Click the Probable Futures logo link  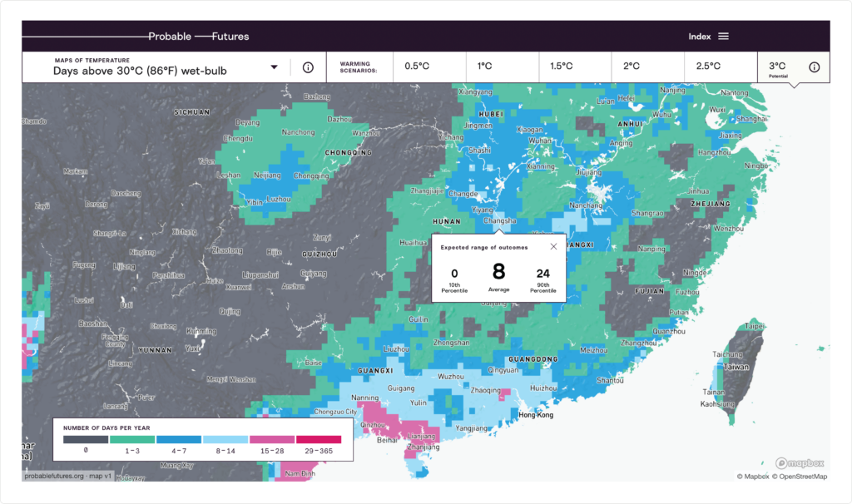point(199,37)
